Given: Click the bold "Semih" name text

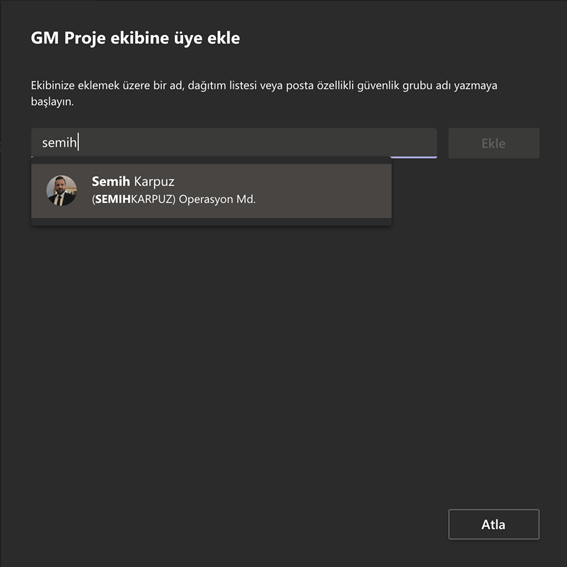Looking at the screenshot, I should 111,182.
